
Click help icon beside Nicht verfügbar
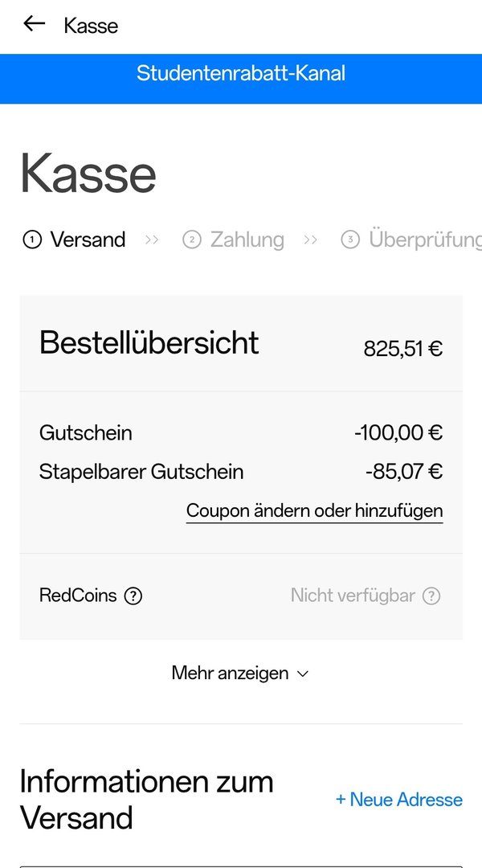[431, 596]
